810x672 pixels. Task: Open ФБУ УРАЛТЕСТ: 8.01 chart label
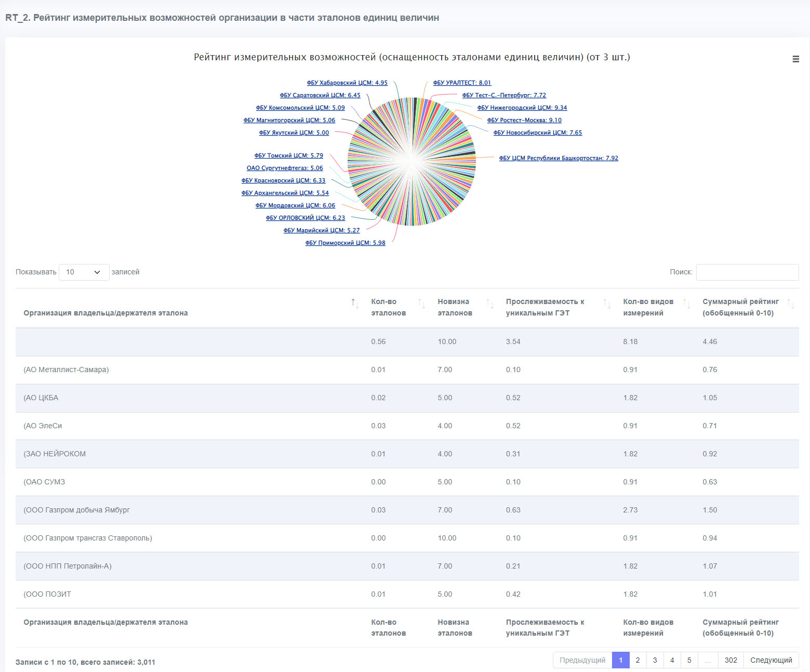pyautogui.click(x=462, y=83)
